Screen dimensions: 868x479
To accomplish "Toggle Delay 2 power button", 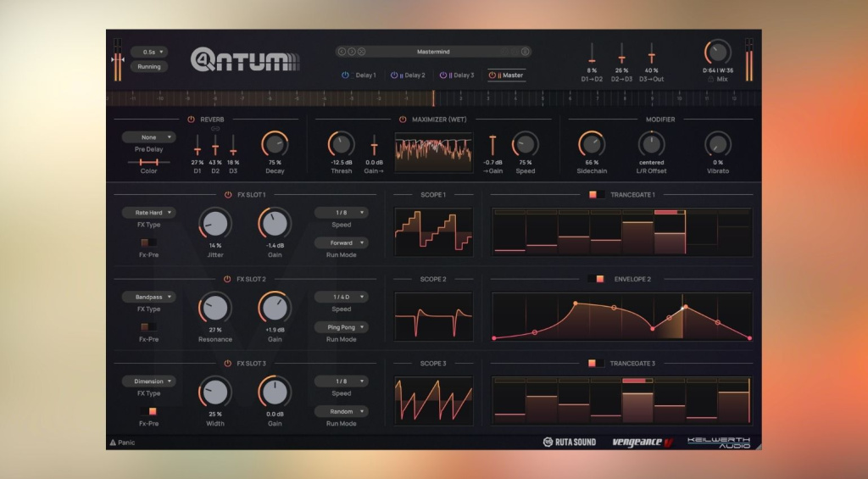I will tap(394, 75).
